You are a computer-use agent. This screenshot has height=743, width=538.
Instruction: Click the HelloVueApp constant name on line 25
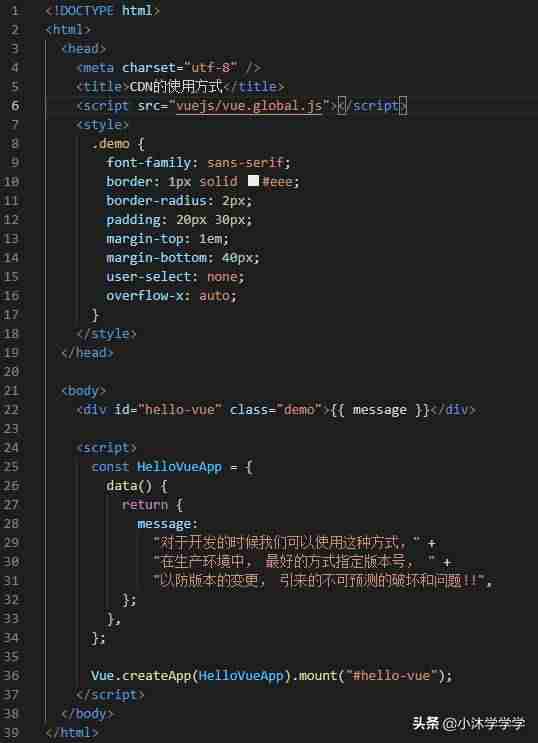click(x=179, y=467)
